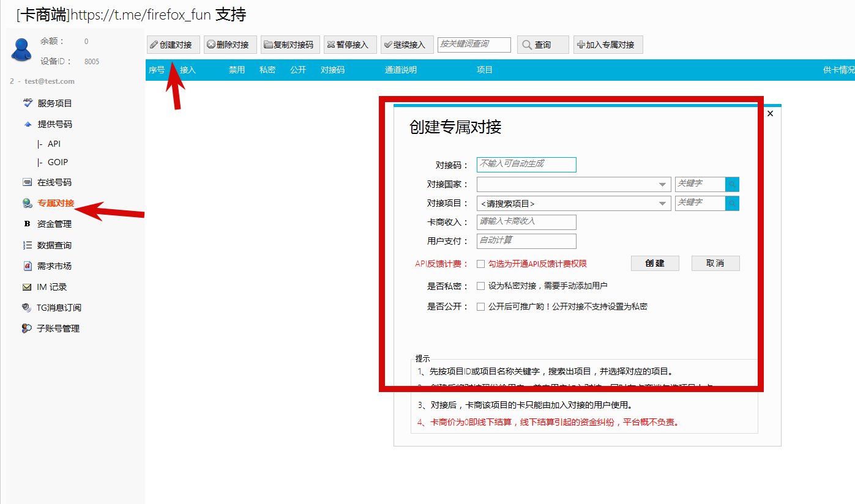Click the 项目 column header
Viewport: 855px width, 504px height.
click(x=485, y=70)
